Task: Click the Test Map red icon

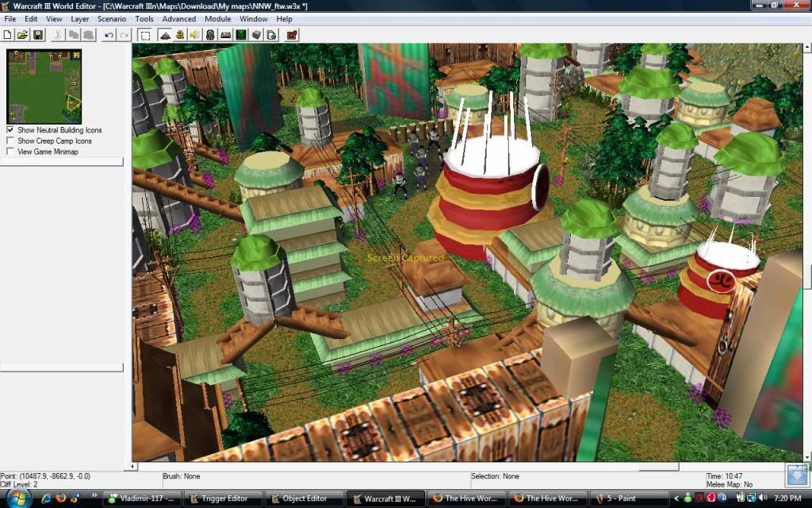Action: click(292, 35)
